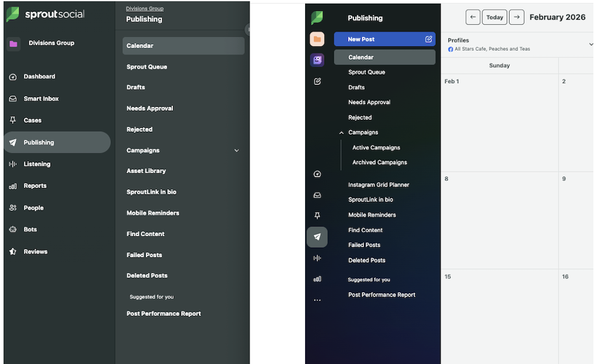Select the Publishing paper plane icon in the rail
Viewport: 597px width, 364px height.
[x=318, y=237]
